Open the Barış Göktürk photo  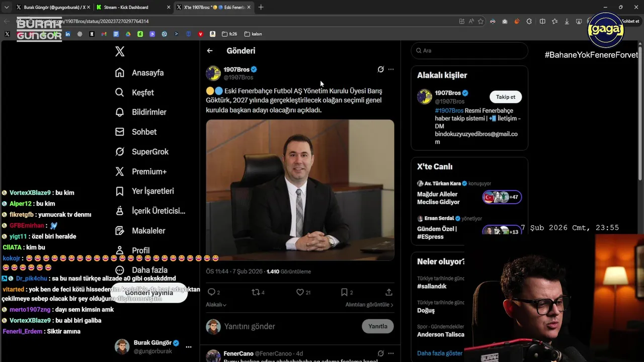pyautogui.click(x=300, y=190)
